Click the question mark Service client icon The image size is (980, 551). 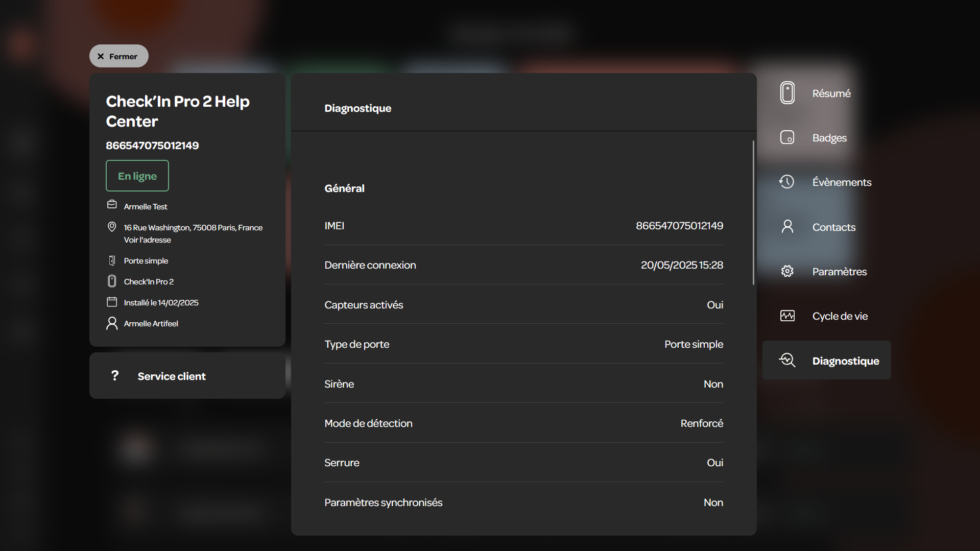tap(115, 376)
